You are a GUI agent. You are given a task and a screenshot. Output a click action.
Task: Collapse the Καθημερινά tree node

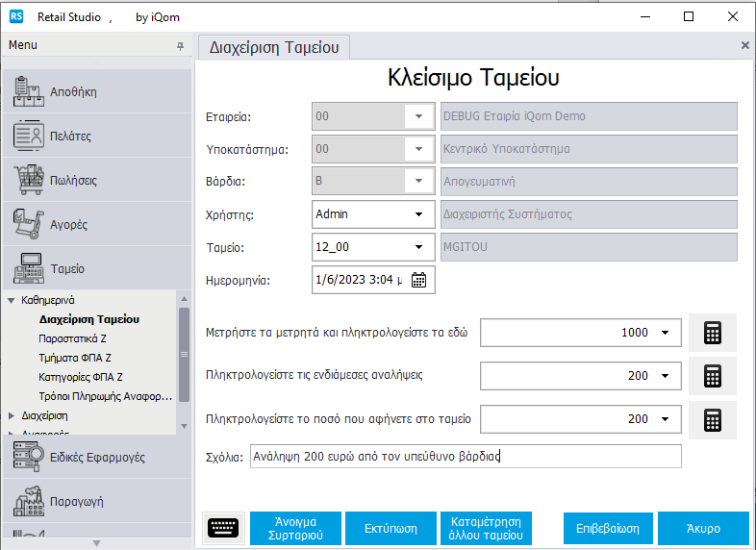(x=13, y=300)
